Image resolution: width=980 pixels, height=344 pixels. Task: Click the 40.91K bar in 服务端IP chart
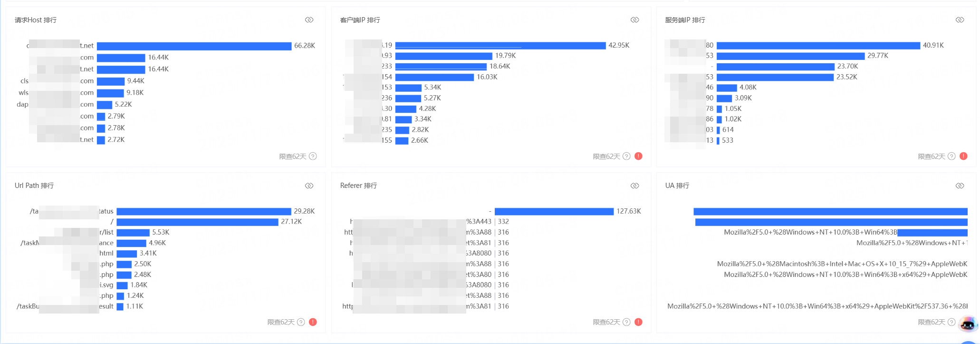click(818, 45)
